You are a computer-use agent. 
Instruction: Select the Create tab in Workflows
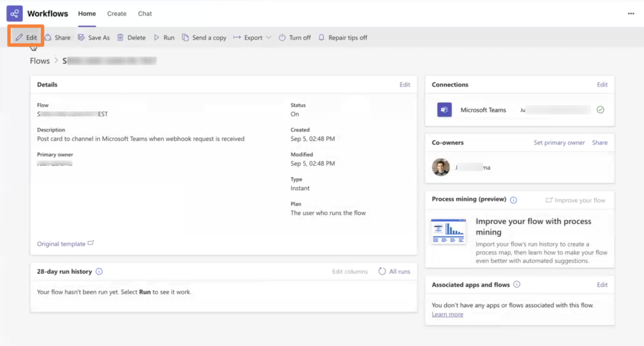[116, 13]
